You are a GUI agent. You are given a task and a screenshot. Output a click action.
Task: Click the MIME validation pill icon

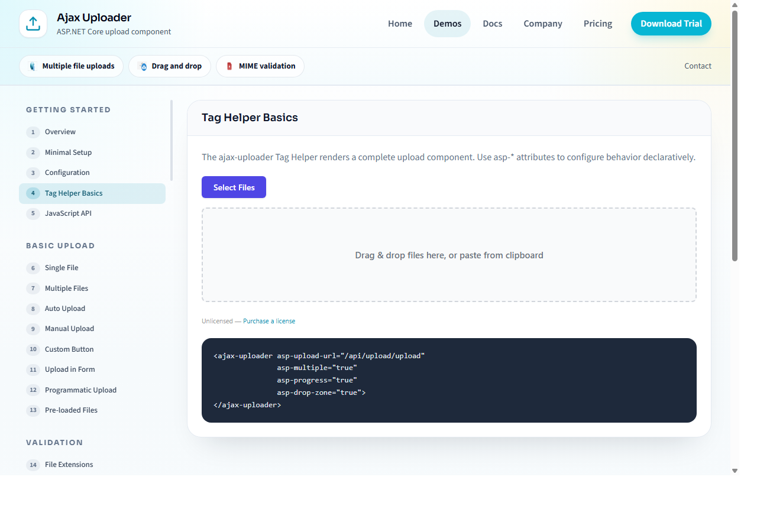click(229, 66)
